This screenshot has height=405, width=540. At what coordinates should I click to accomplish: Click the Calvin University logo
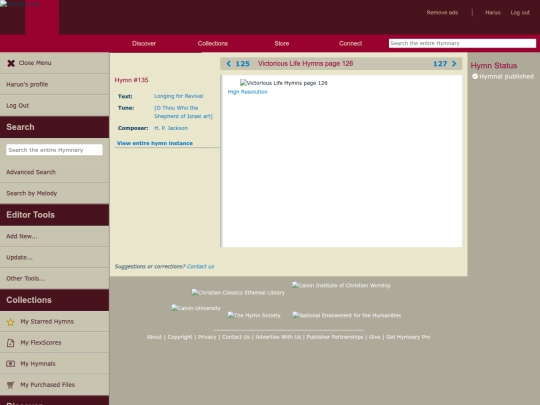[196, 308]
